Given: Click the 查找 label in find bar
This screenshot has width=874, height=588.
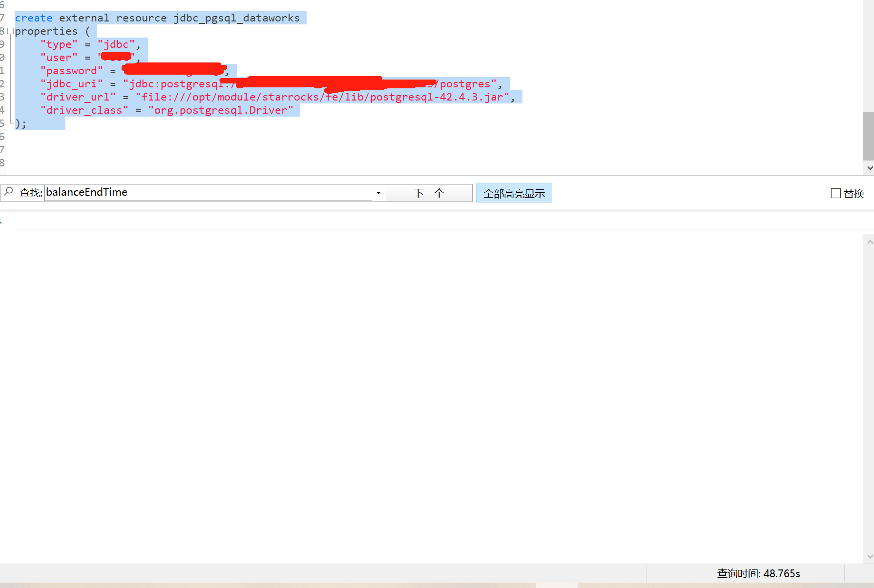Looking at the screenshot, I should click(x=30, y=193).
